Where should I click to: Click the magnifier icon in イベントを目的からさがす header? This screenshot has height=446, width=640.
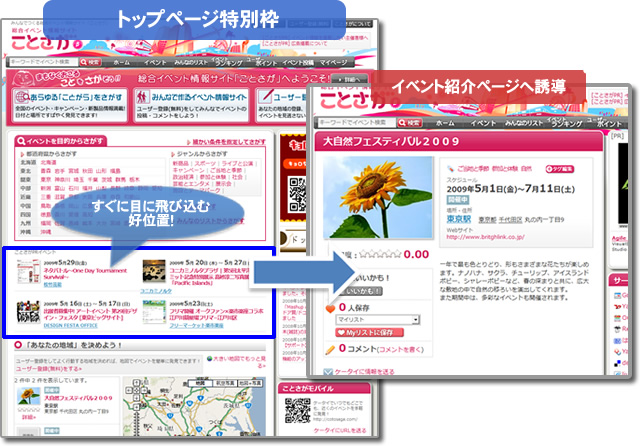(21, 141)
